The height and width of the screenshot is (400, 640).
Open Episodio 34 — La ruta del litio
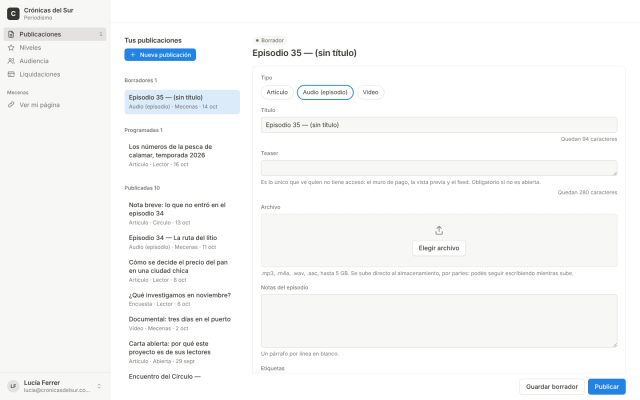[x=182, y=242]
